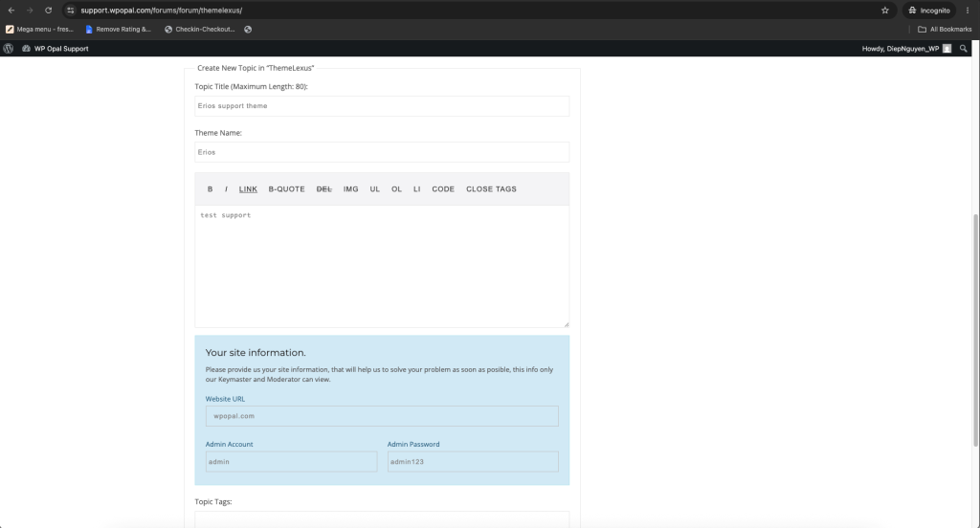Screen dimensions: 980x528
Task: Open the Remove Rating bookmark
Action: [x=118, y=30]
